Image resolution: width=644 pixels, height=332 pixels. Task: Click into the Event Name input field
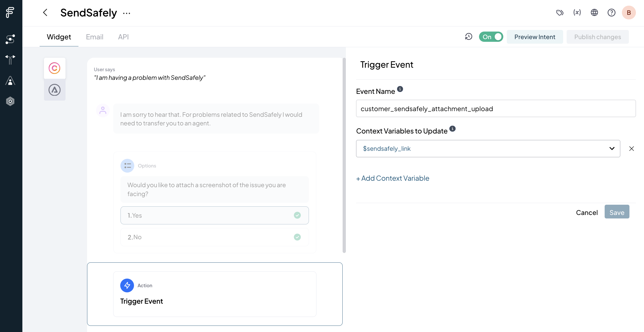point(496,108)
